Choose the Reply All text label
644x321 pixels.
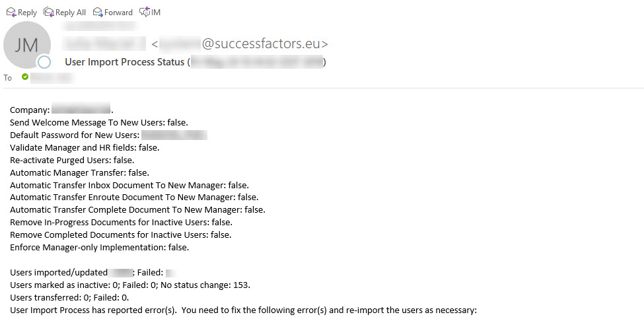[x=71, y=13]
